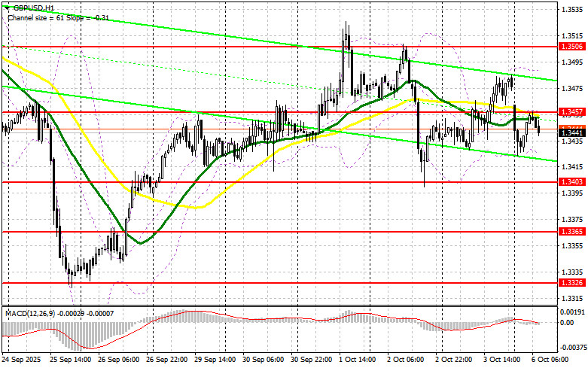Select the 1.3457 red price level tag
588x368 pixels.
[572, 111]
